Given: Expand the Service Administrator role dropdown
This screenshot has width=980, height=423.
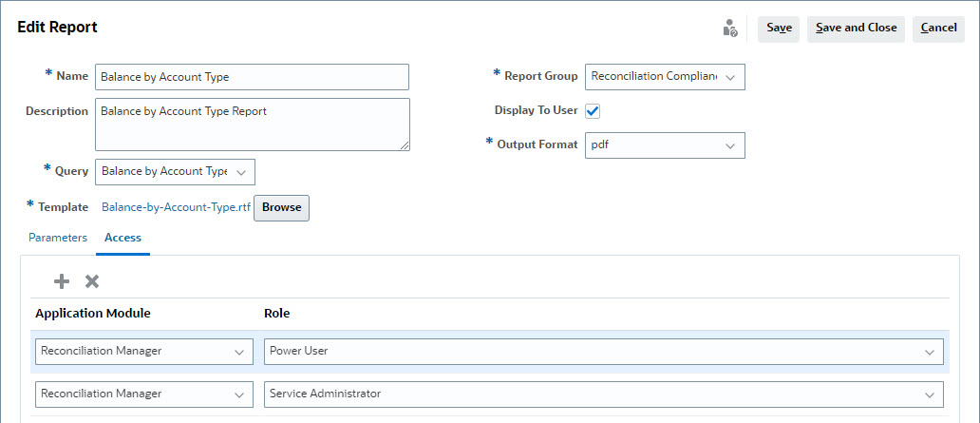Looking at the screenshot, I should (928, 394).
